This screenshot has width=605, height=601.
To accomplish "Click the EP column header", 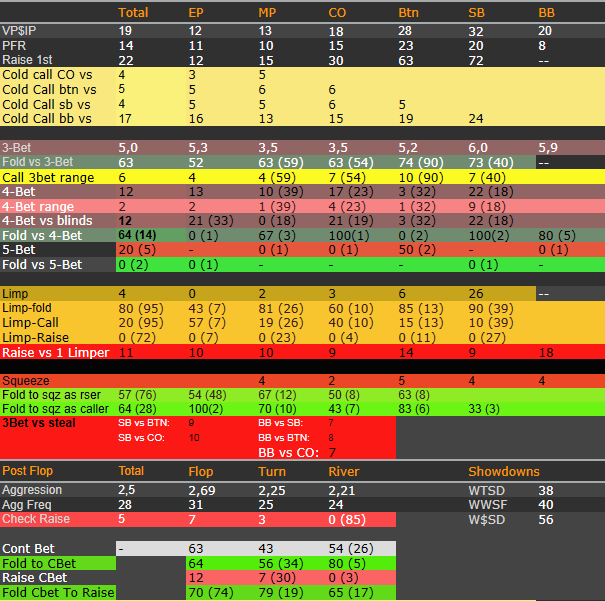I will point(196,13).
